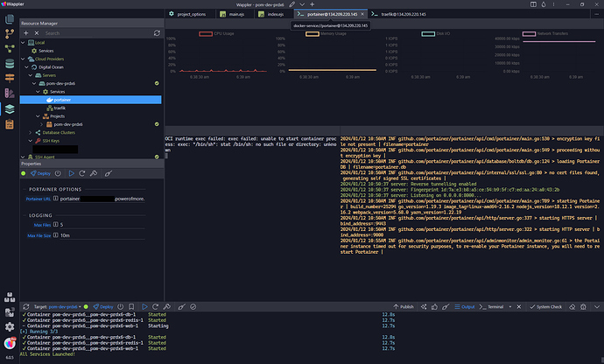Click the play icon in Properties toolbar

click(x=71, y=173)
